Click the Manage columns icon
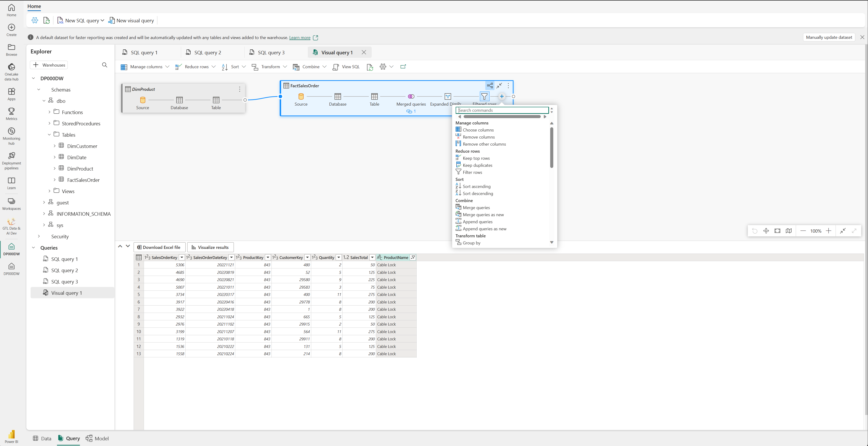This screenshot has height=446, width=868. [124, 67]
